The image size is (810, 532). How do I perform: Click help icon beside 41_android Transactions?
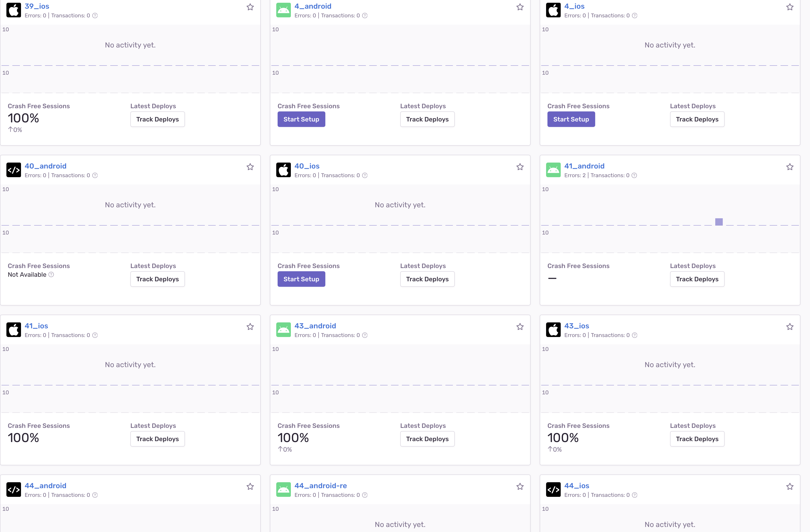pos(634,176)
